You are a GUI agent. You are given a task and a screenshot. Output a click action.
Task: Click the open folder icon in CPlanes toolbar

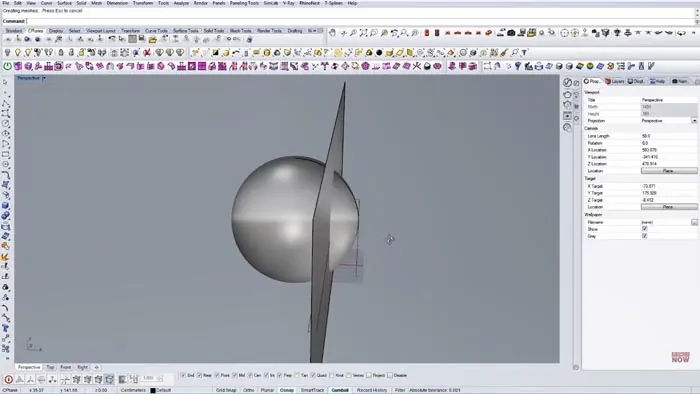153,40
